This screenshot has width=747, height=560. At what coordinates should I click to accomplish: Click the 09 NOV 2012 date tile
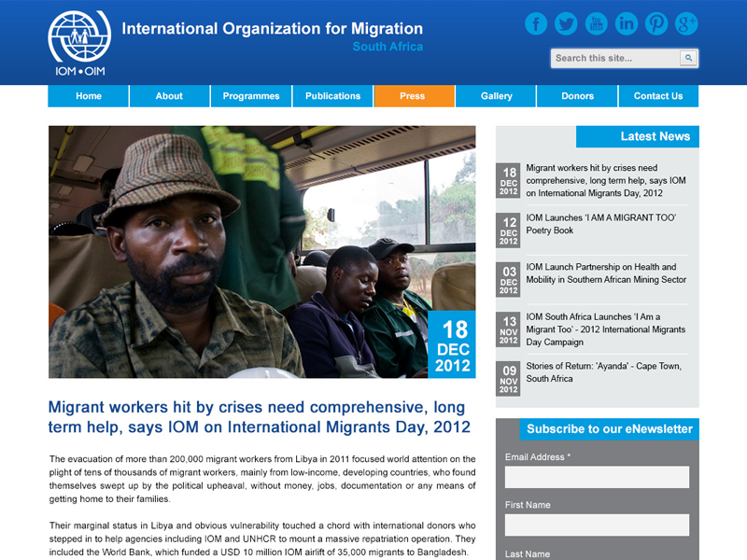[508, 379]
